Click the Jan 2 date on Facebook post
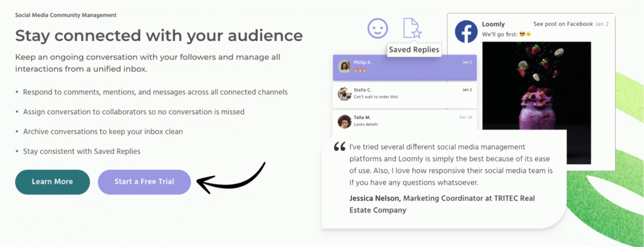This screenshot has width=644, height=247. point(602,25)
